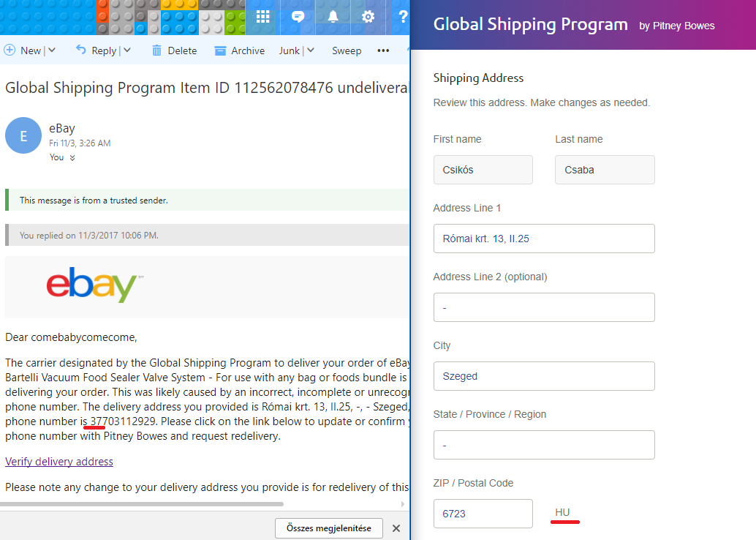Image resolution: width=756 pixels, height=540 pixels.
Task: Click the Shipping Address heading
Action: click(478, 78)
